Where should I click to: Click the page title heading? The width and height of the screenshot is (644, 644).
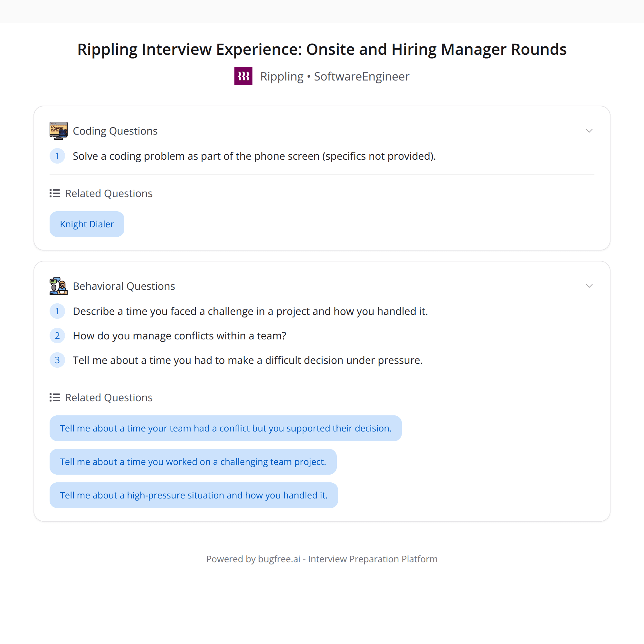pyautogui.click(x=322, y=49)
